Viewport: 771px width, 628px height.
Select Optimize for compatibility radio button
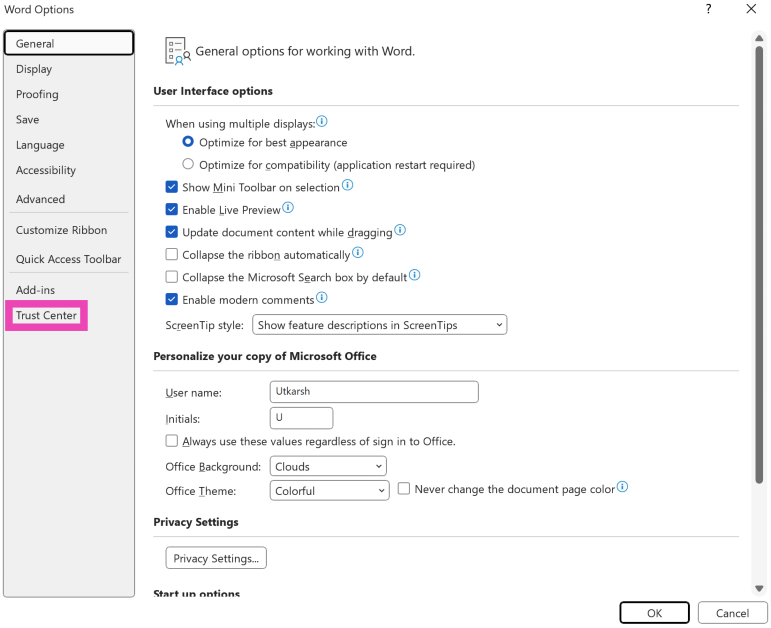tap(188, 164)
